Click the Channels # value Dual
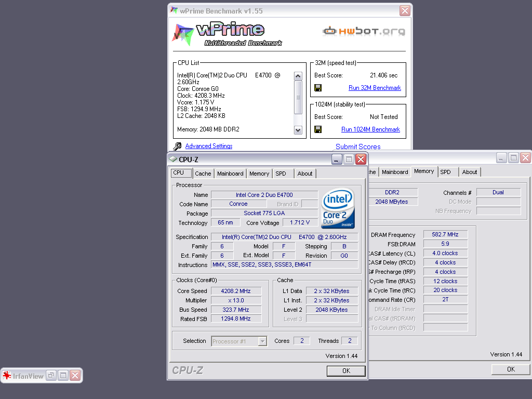532x399 pixels. (498, 192)
